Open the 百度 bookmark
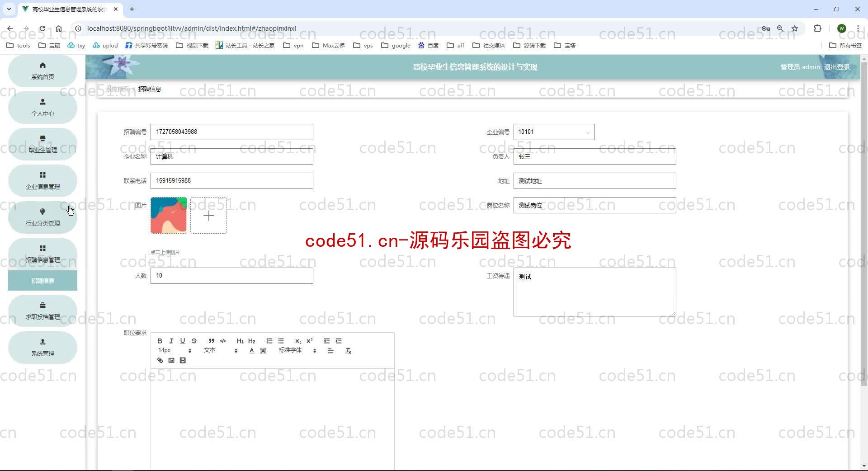The image size is (868, 471). pyautogui.click(x=428, y=45)
